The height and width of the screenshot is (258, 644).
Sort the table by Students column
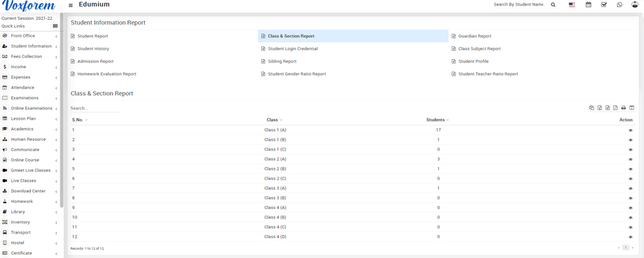[437, 120]
